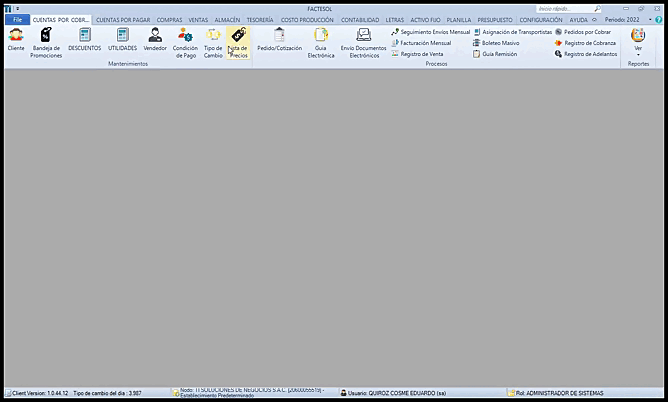Viewport: 668px width, 402px height.
Task: Open the File menu
Action: tap(16, 20)
